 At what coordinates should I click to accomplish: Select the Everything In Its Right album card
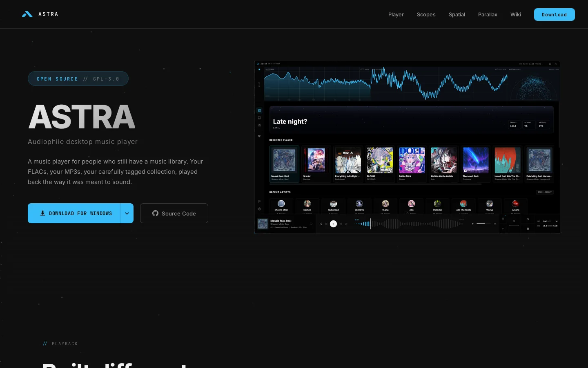(348, 164)
